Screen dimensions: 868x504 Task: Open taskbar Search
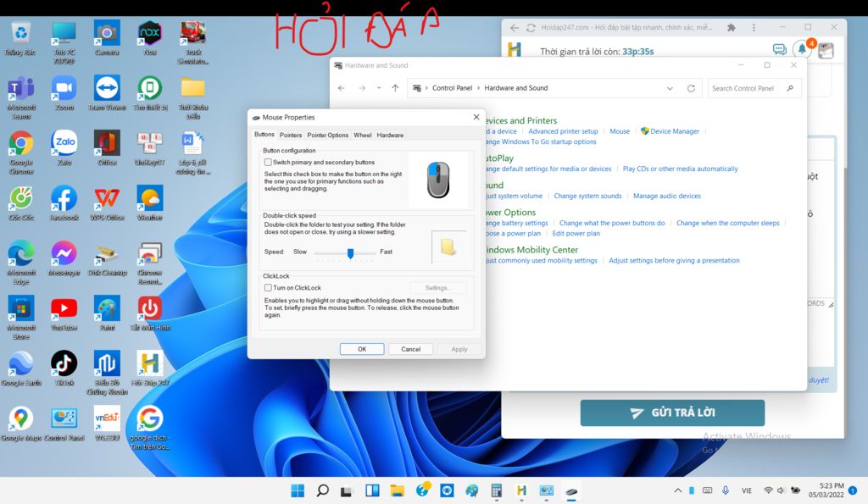322,490
